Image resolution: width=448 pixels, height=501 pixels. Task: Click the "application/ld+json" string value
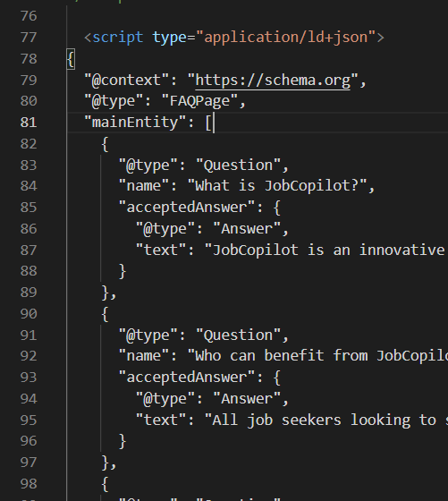coord(285,38)
